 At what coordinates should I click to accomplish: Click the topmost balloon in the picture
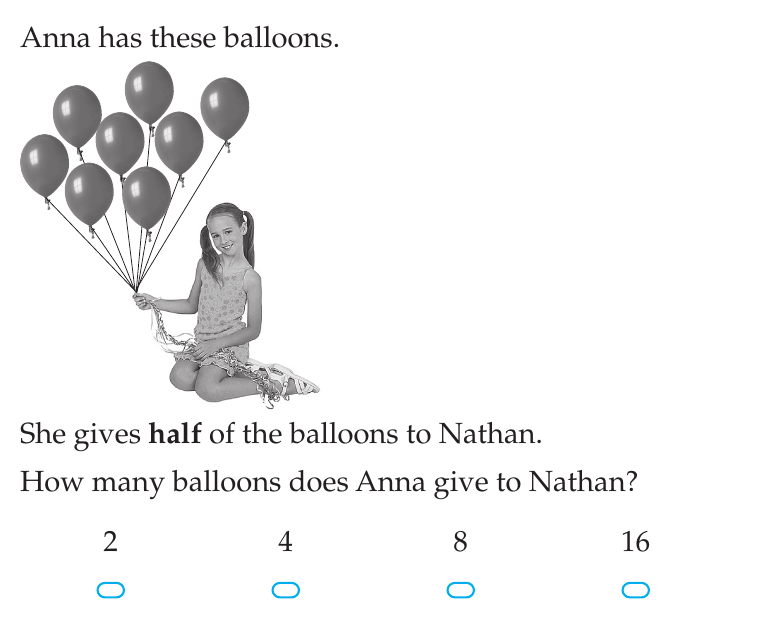[149, 94]
